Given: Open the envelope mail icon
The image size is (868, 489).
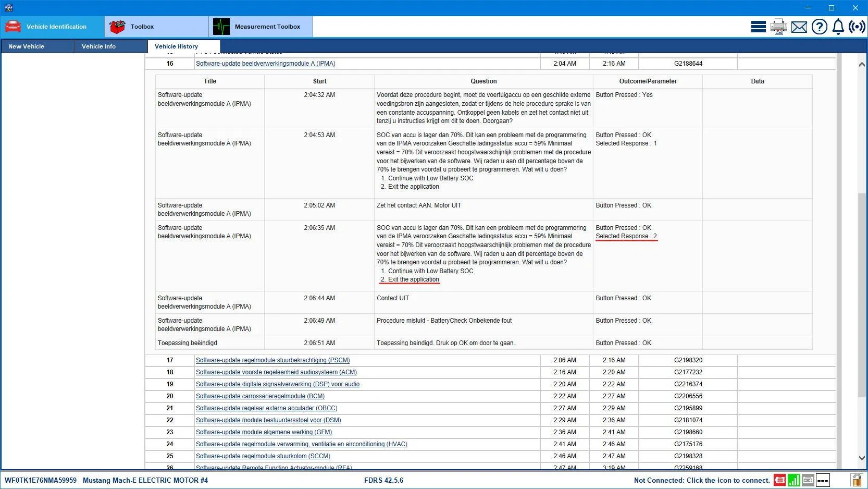Looking at the screenshot, I should tap(799, 27).
